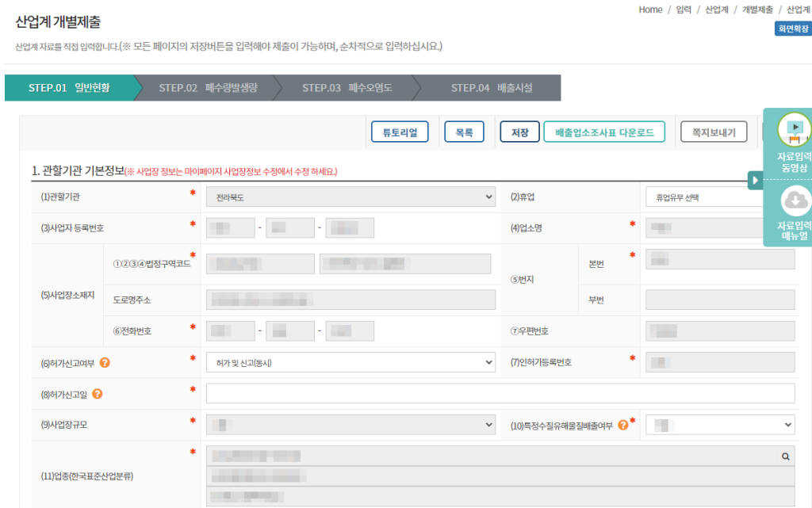The width and height of the screenshot is (812, 508).
Task: Open the 자료입력 동영상 video icon
Action: [794, 128]
